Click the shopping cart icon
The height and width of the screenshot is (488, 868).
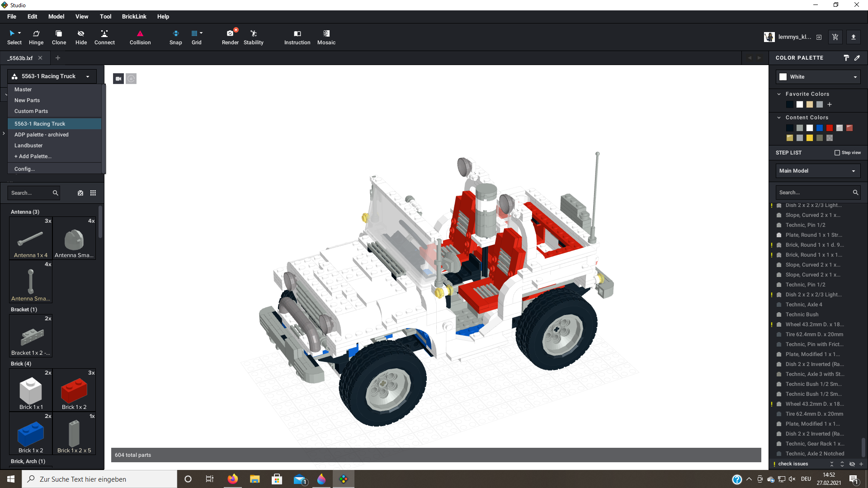[835, 37]
